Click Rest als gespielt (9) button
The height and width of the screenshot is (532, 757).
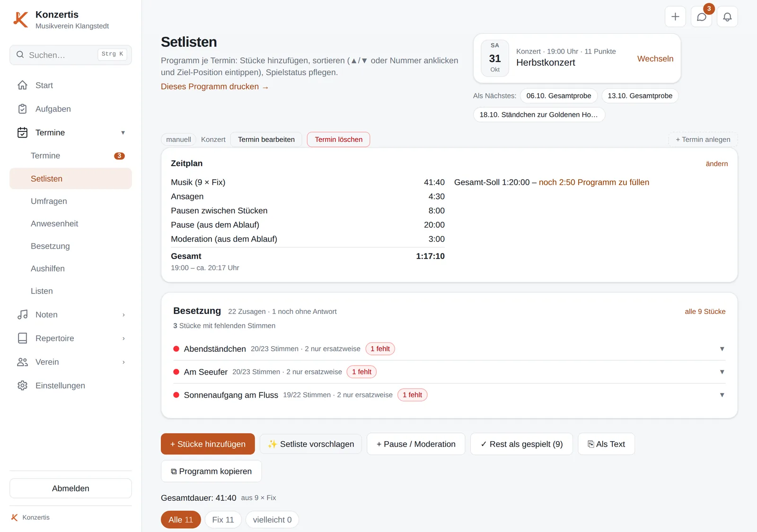pos(521,444)
